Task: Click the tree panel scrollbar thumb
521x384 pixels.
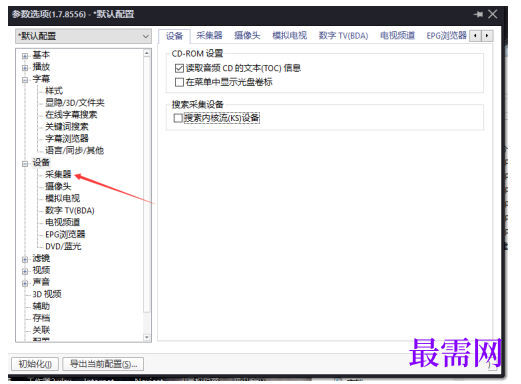Action: tap(147, 185)
